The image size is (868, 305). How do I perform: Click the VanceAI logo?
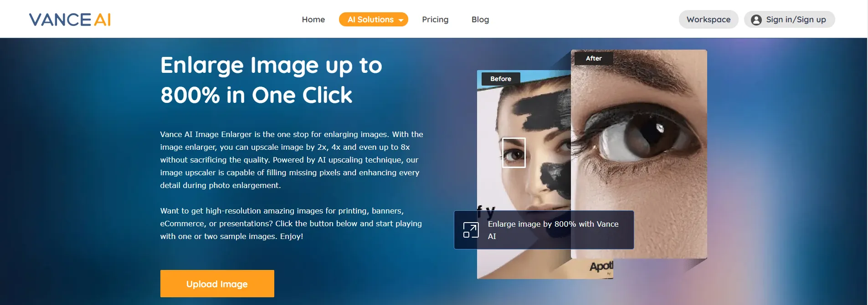(x=70, y=20)
